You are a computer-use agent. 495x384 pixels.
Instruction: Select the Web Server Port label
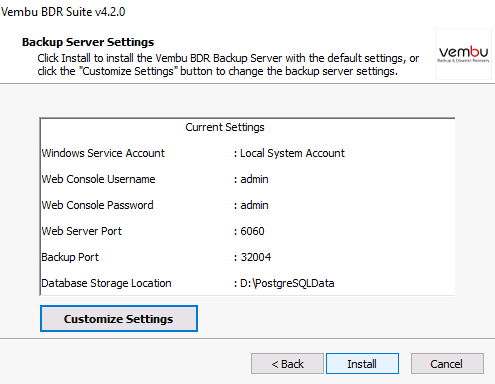(x=82, y=231)
